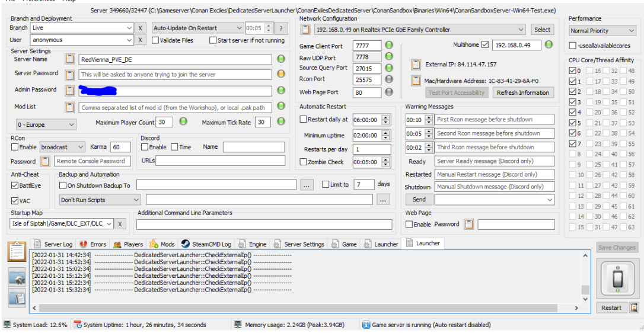Click the copy icon next to Mac/Hardware Address
644x333 pixels.
coord(416,80)
